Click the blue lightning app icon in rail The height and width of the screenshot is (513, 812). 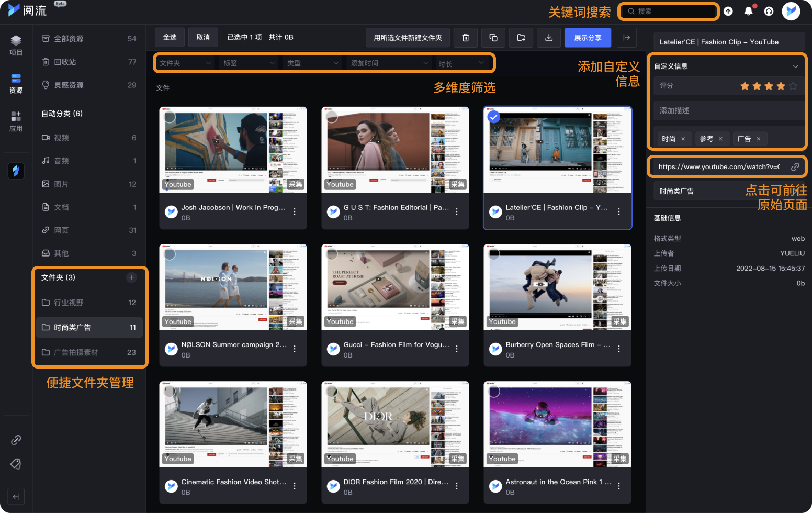coord(16,171)
